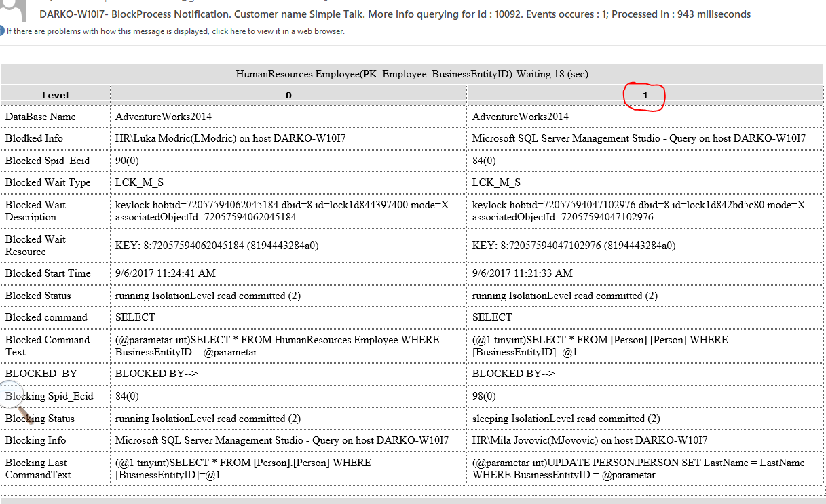Click BLOCKED BY--> in level 1 column

tap(514, 374)
